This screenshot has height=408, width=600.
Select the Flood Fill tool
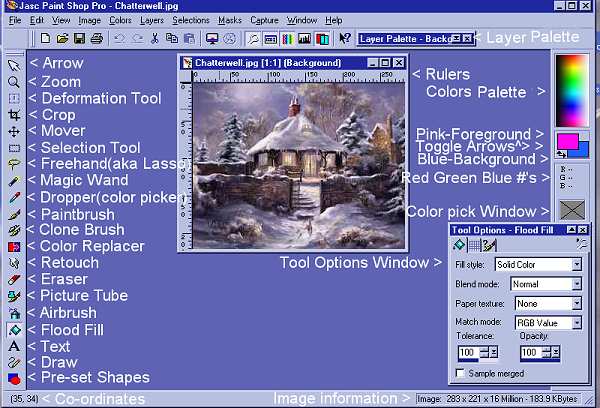click(14, 330)
